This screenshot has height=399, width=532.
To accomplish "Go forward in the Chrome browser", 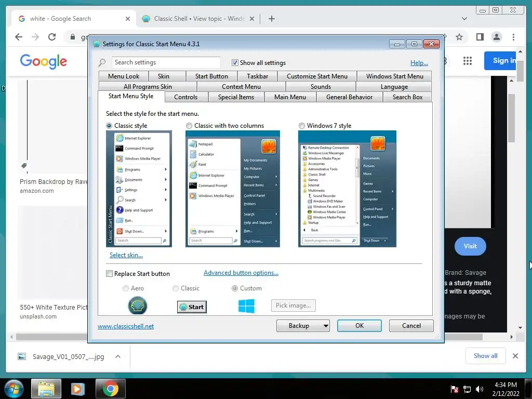I will coord(35,37).
